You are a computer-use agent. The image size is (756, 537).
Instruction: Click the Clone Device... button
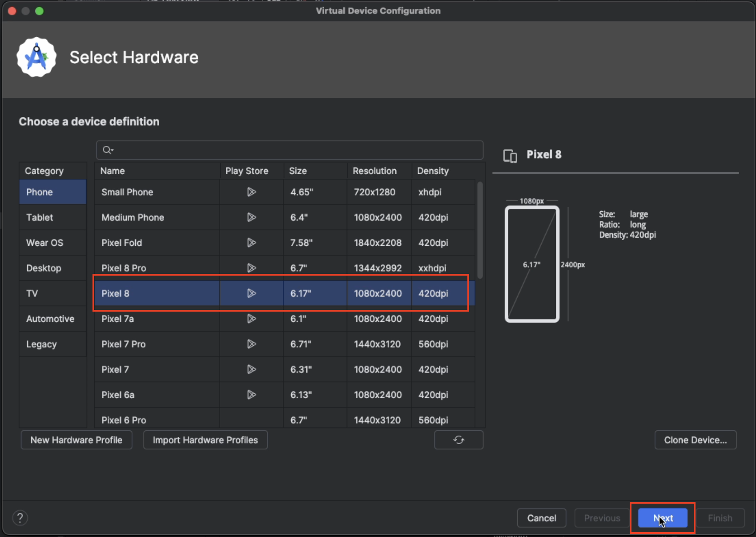696,440
